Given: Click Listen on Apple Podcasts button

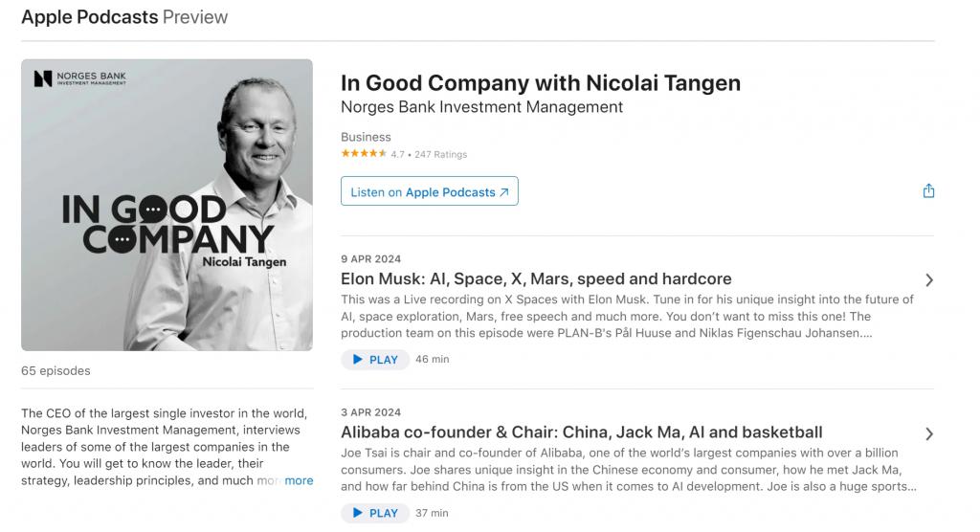Looking at the screenshot, I should tap(429, 191).
